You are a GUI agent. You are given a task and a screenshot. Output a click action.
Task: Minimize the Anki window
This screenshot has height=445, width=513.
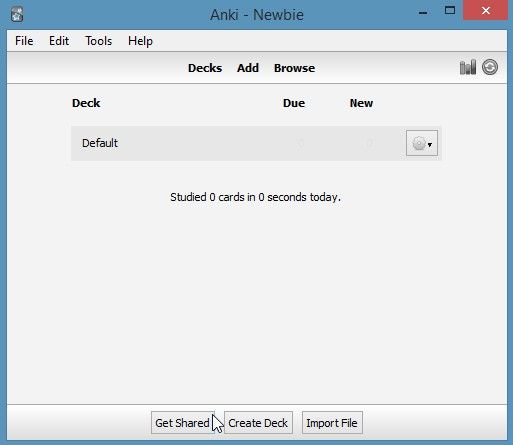click(x=423, y=13)
